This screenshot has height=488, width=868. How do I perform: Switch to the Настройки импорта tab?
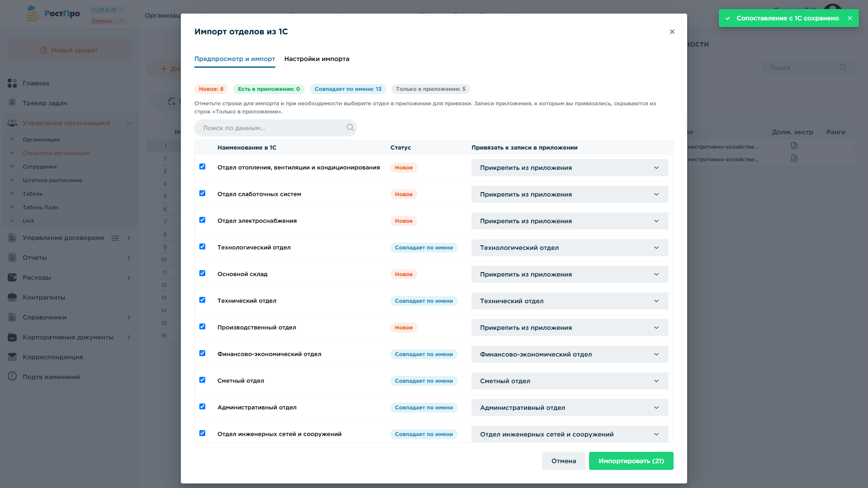(317, 59)
